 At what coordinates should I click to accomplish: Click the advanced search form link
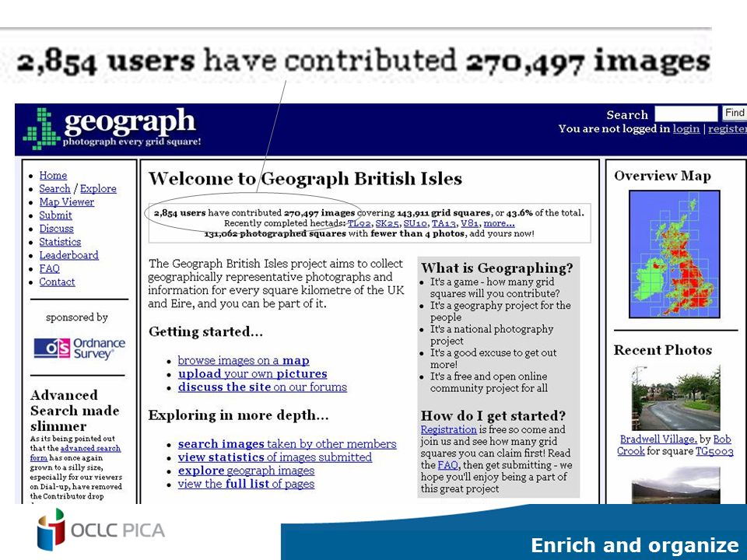75,453
